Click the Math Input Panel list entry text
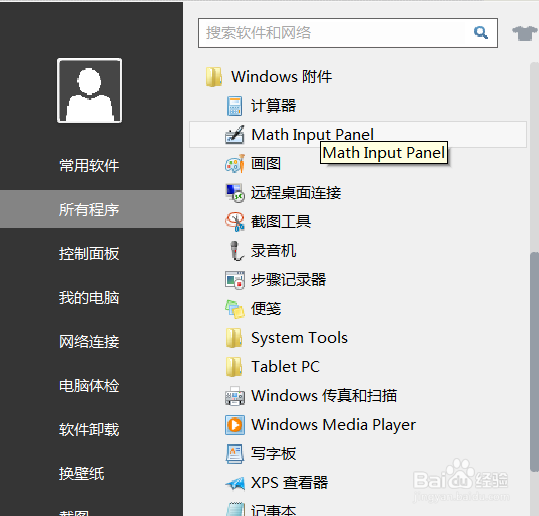This screenshot has width=539, height=516. [312, 135]
